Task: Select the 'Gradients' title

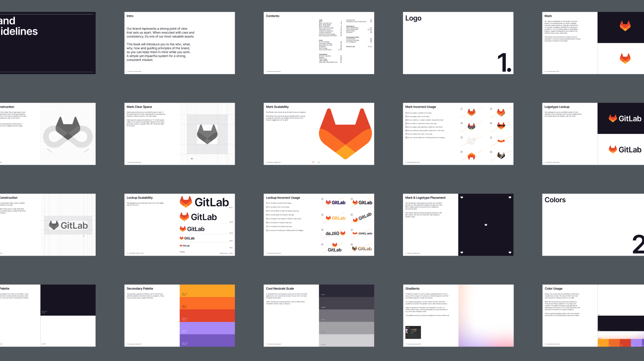Action: pos(412,289)
